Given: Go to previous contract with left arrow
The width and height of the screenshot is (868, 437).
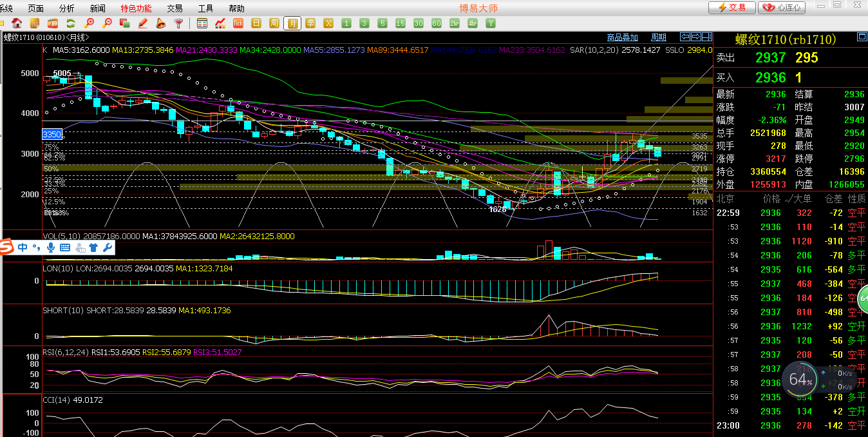Looking at the screenshot, I should click(685, 37).
